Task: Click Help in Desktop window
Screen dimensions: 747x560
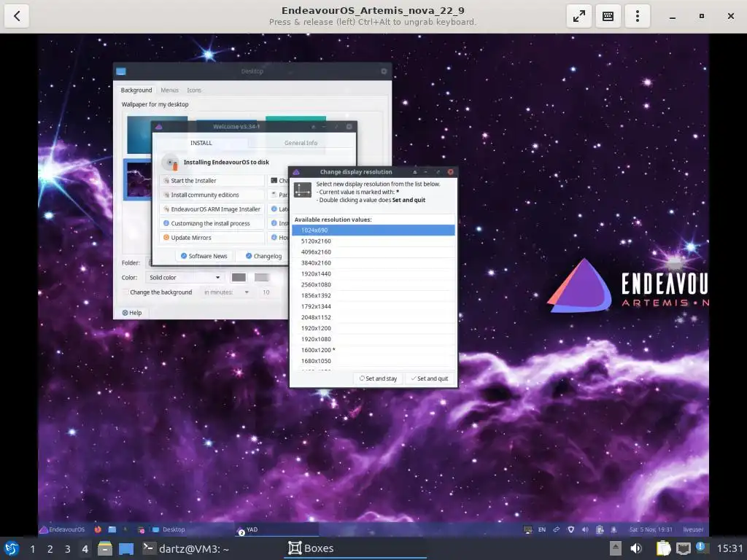Action: click(x=132, y=313)
